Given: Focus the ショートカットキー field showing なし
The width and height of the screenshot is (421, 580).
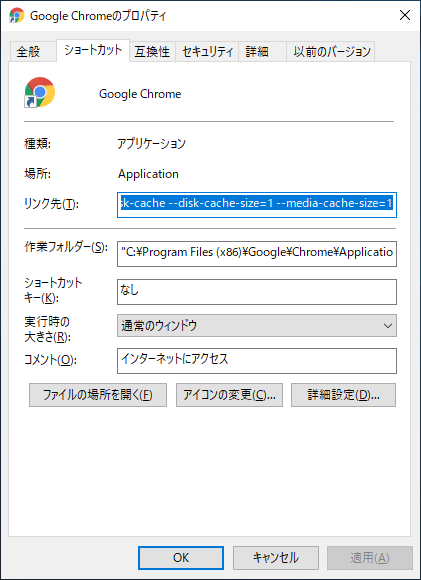Looking at the screenshot, I should pyautogui.click(x=257, y=292).
